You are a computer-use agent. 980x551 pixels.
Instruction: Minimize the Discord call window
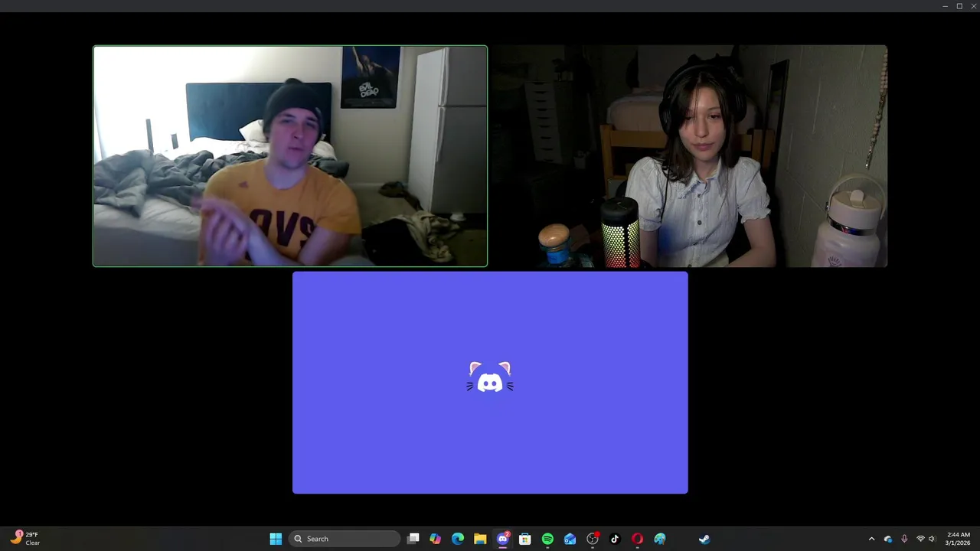click(946, 6)
